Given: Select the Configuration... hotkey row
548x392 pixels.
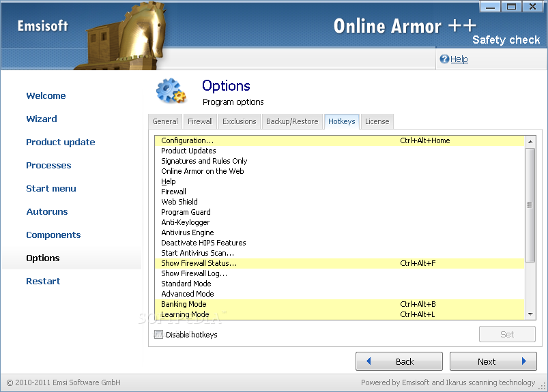Looking at the screenshot, I should click(x=339, y=140).
